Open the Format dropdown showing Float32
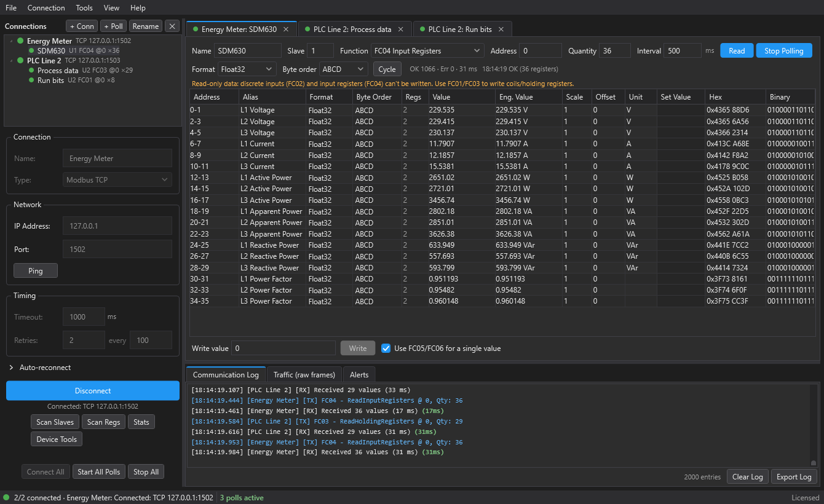Screen dimensions: 824x504 [x=247, y=69]
